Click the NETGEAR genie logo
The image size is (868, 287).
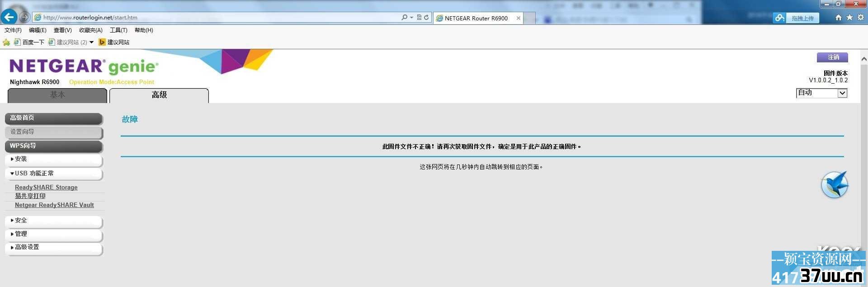(x=84, y=66)
